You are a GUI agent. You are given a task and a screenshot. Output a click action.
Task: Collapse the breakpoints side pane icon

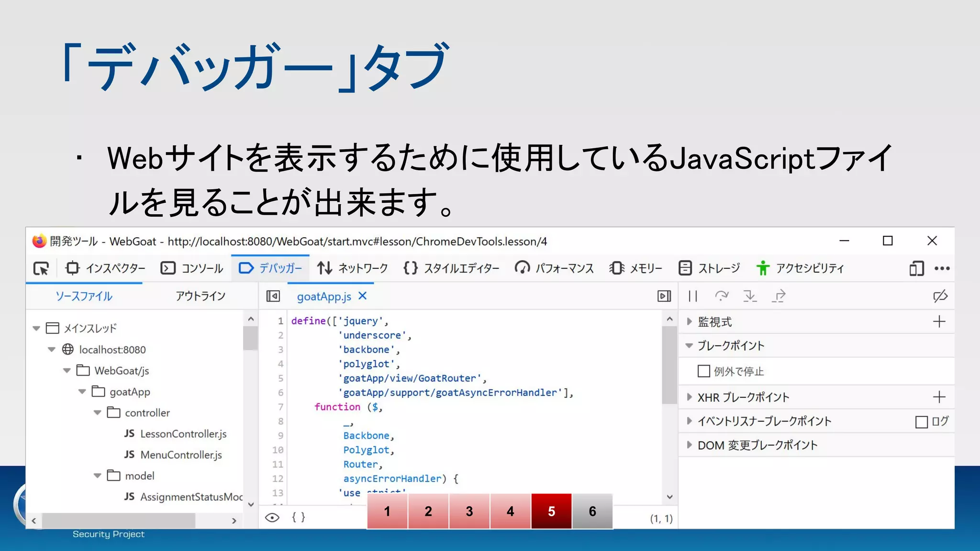(664, 296)
